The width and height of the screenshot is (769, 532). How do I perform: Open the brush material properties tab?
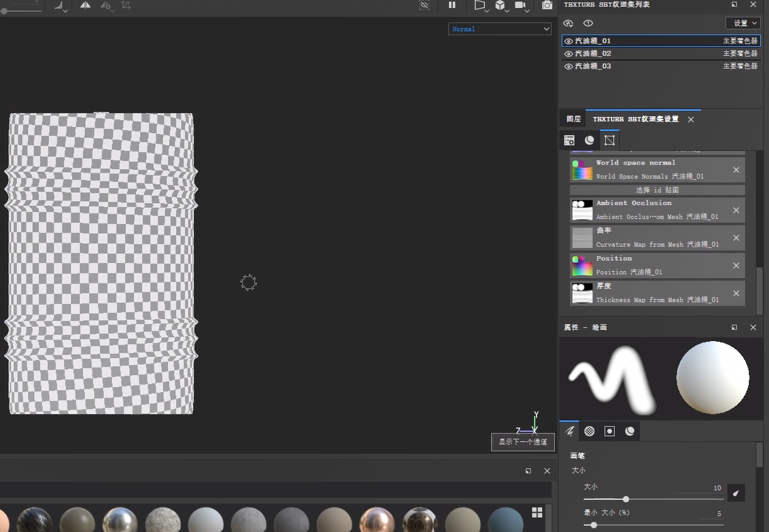click(x=630, y=431)
